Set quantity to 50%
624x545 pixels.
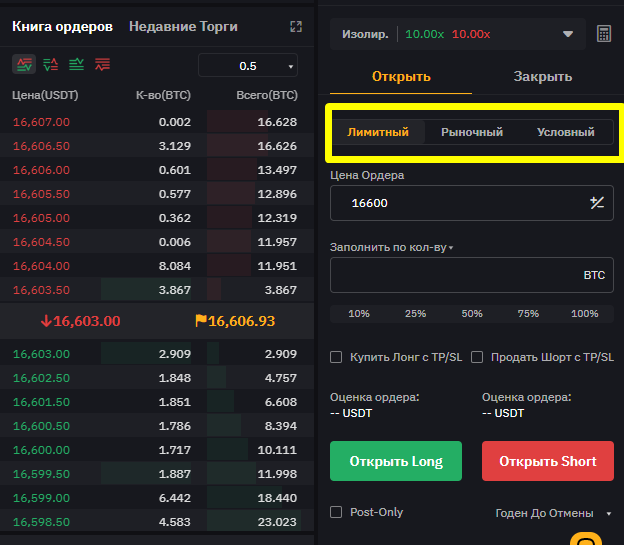(x=472, y=314)
